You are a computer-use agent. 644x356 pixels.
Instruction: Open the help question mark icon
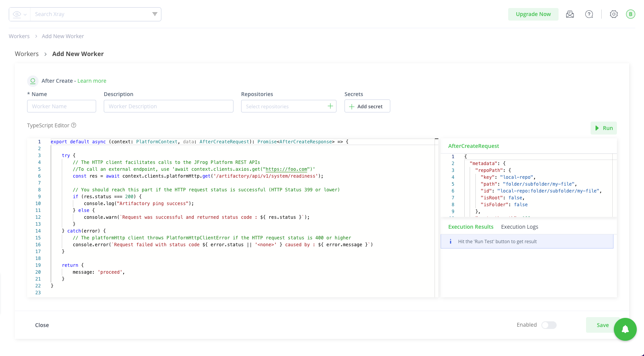click(x=589, y=14)
